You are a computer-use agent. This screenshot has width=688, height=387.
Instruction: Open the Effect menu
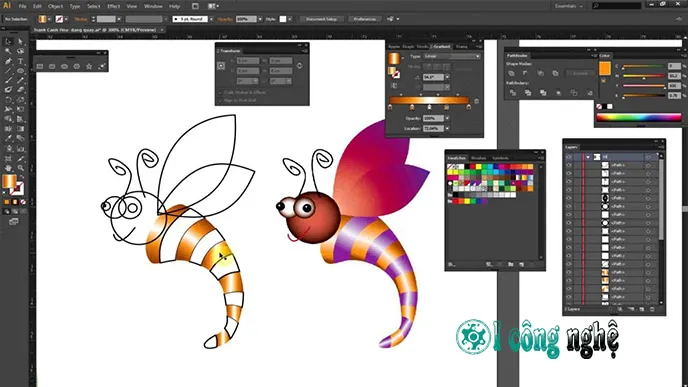click(113, 6)
